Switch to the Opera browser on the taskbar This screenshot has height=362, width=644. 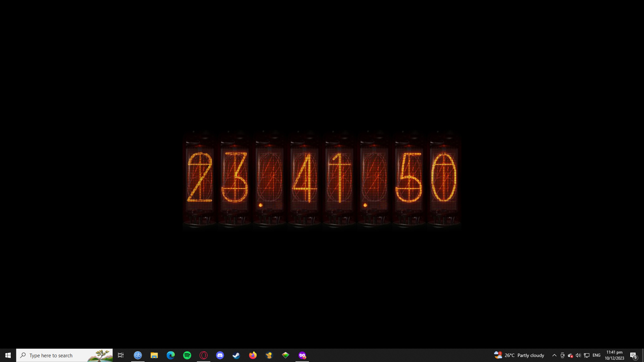coord(204,355)
